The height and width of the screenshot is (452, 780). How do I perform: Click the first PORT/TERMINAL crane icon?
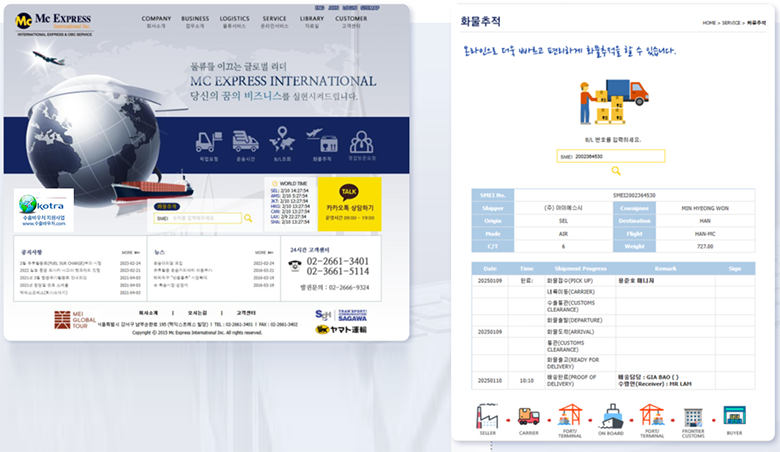[x=570, y=416]
